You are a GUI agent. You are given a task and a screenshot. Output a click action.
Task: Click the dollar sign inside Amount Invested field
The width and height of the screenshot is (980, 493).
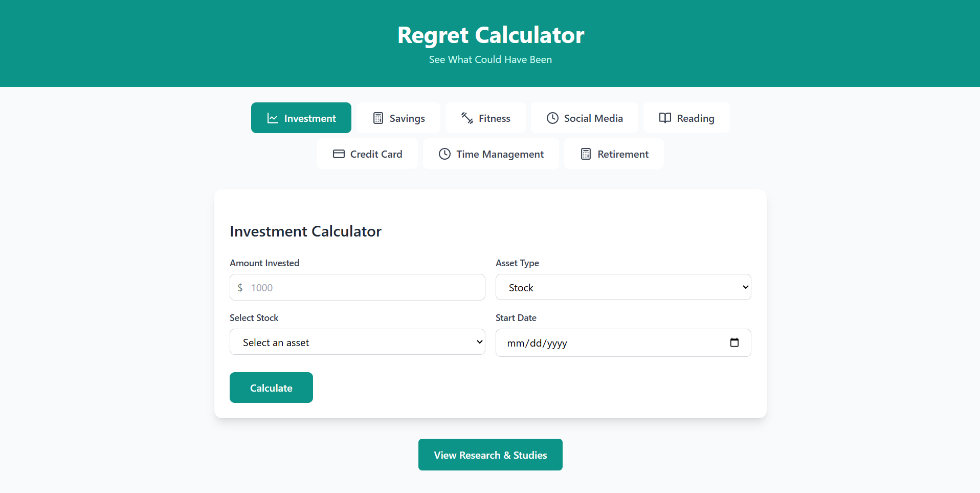240,287
